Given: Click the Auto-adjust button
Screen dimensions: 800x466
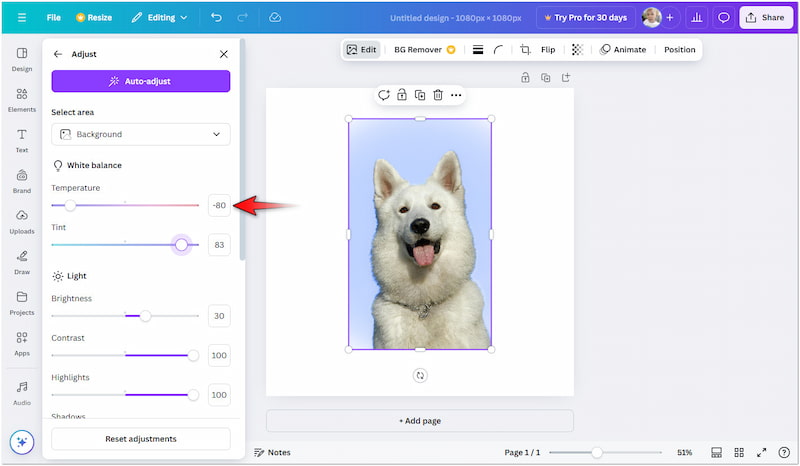Looking at the screenshot, I should (x=141, y=81).
